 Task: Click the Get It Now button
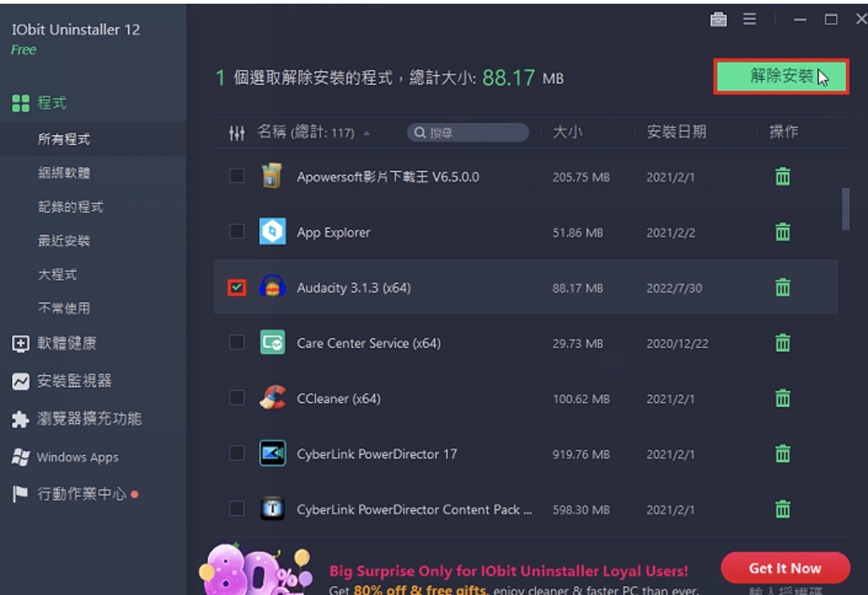coord(785,568)
